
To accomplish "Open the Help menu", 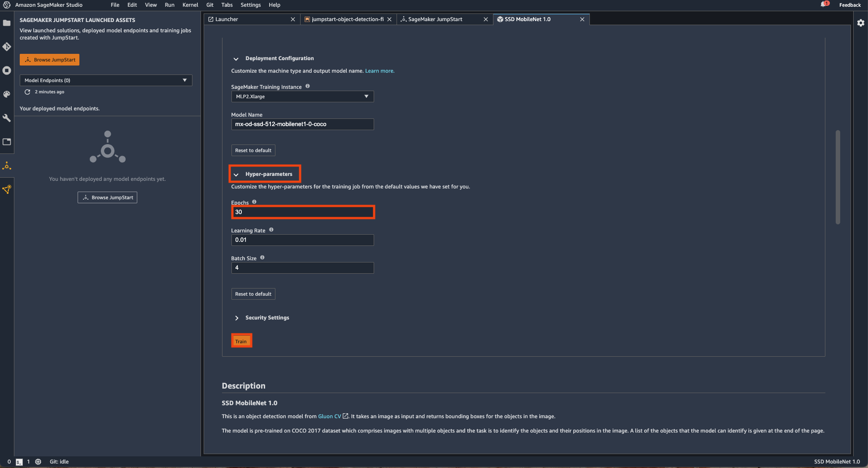I will (x=275, y=5).
